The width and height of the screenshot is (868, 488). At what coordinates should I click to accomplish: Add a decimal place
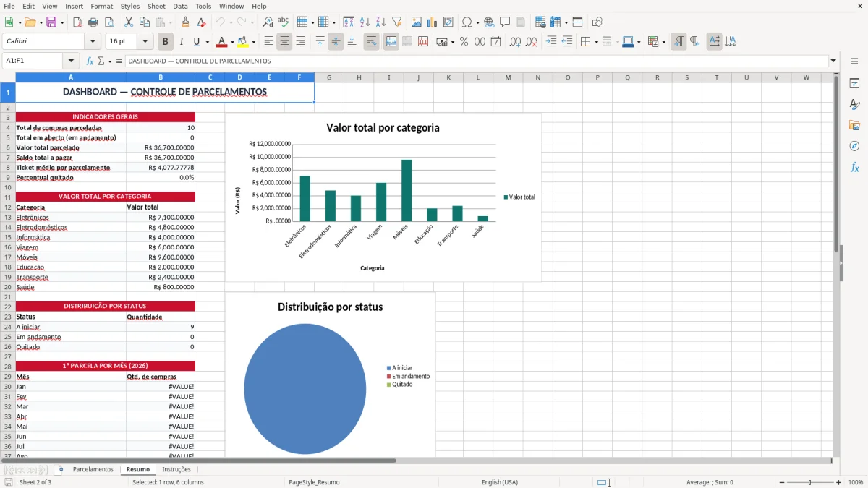pyautogui.click(x=515, y=42)
